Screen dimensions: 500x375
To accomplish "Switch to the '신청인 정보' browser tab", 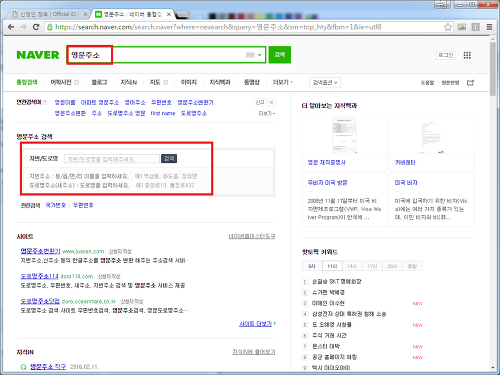I will [47, 14].
